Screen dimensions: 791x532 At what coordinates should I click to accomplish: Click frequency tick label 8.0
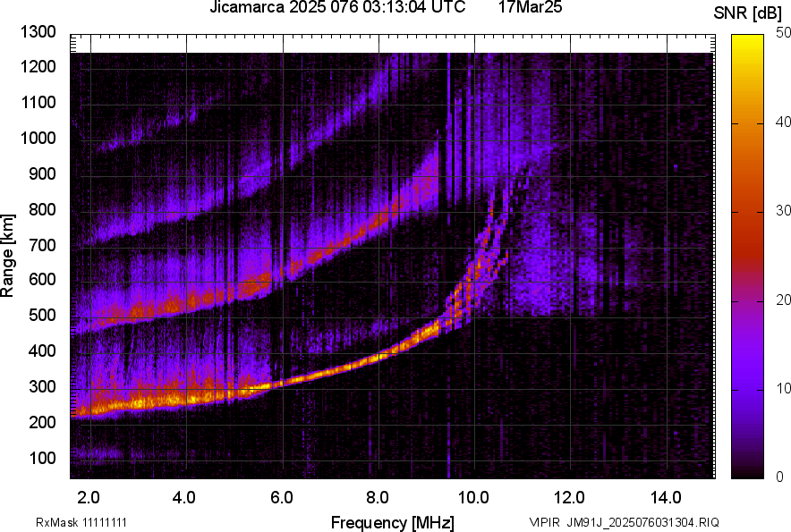tap(378, 498)
